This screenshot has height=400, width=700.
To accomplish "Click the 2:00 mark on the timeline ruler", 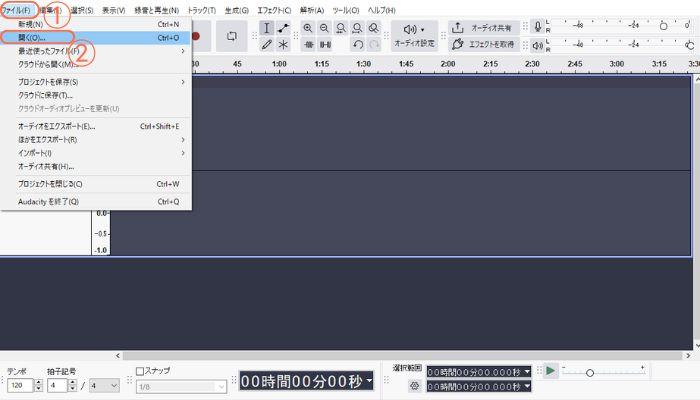I will tap(448, 64).
